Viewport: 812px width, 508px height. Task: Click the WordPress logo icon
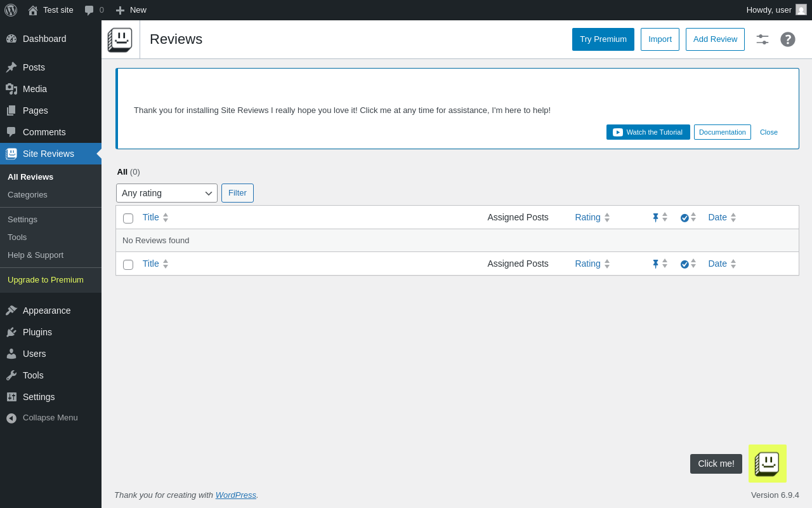(x=11, y=10)
